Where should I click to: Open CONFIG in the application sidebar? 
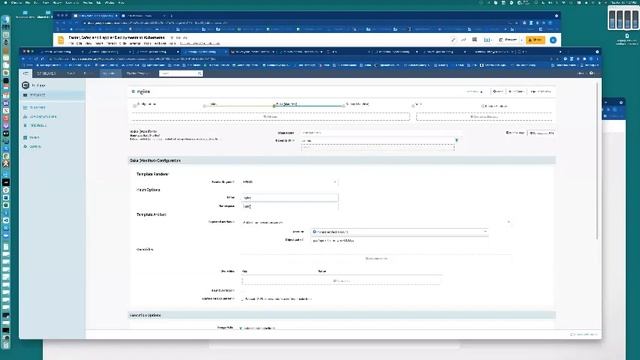point(33,147)
